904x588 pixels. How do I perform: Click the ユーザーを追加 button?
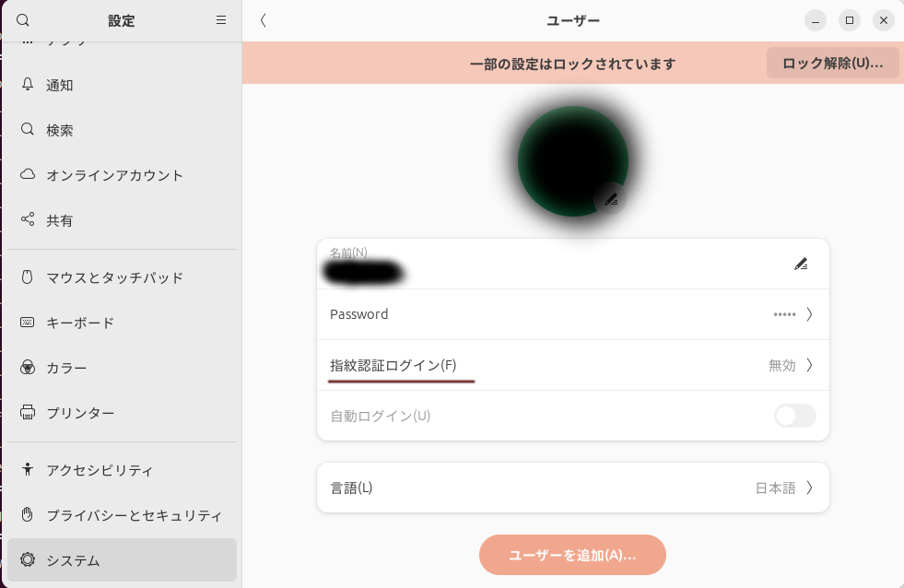[572, 555]
